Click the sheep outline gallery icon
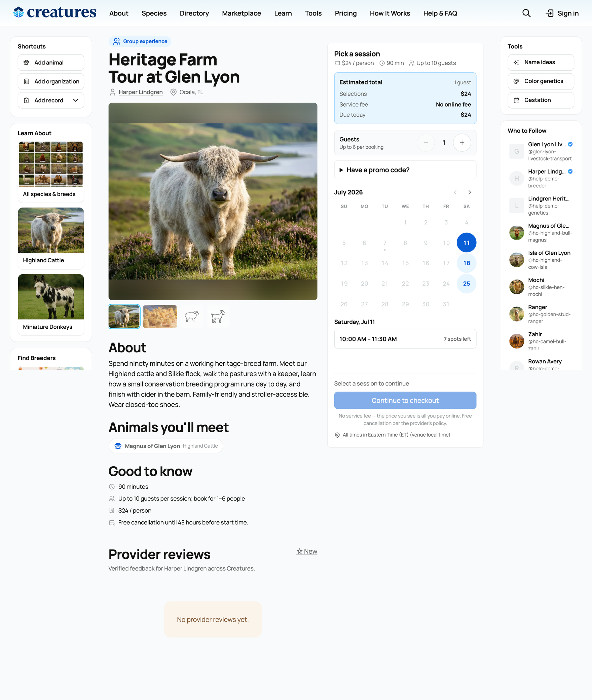The height and width of the screenshot is (700, 592). (192, 316)
